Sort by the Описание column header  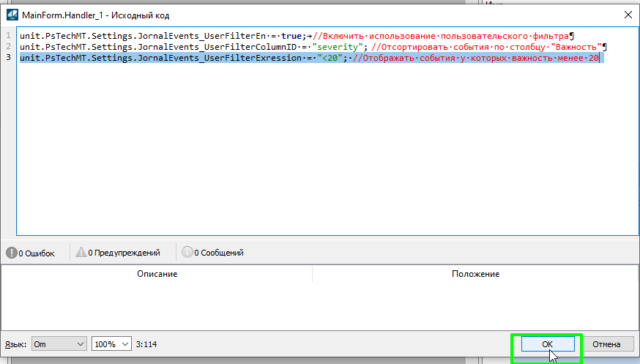(x=157, y=274)
